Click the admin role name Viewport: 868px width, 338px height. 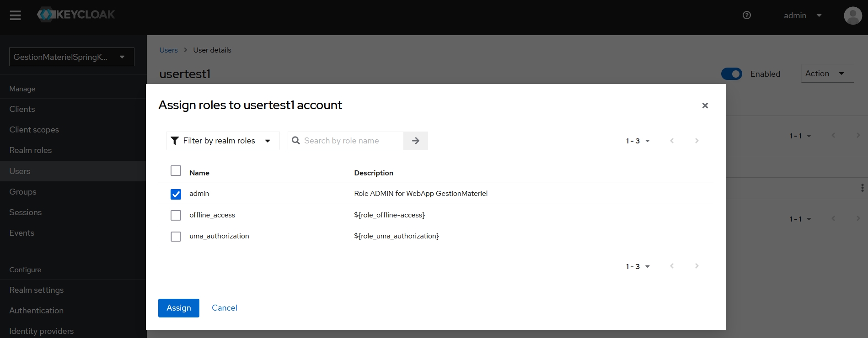point(199,194)
